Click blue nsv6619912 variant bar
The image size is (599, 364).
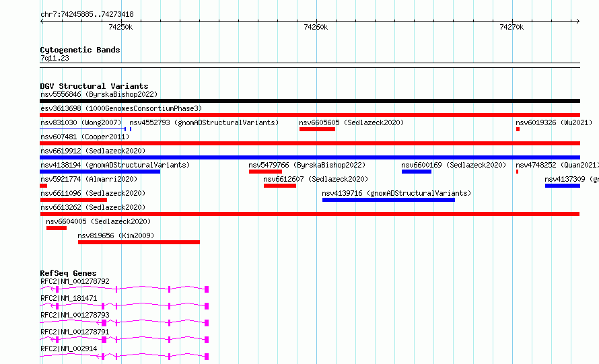click(310, 157)
